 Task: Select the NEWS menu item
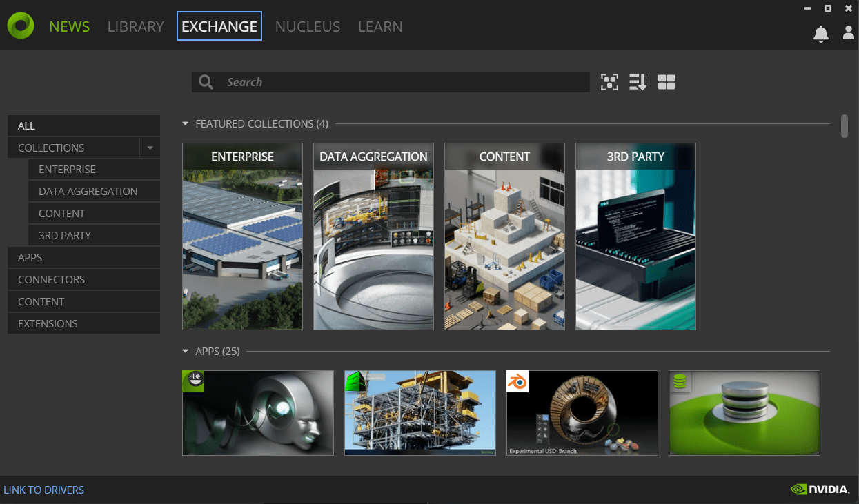coord(69,26)
